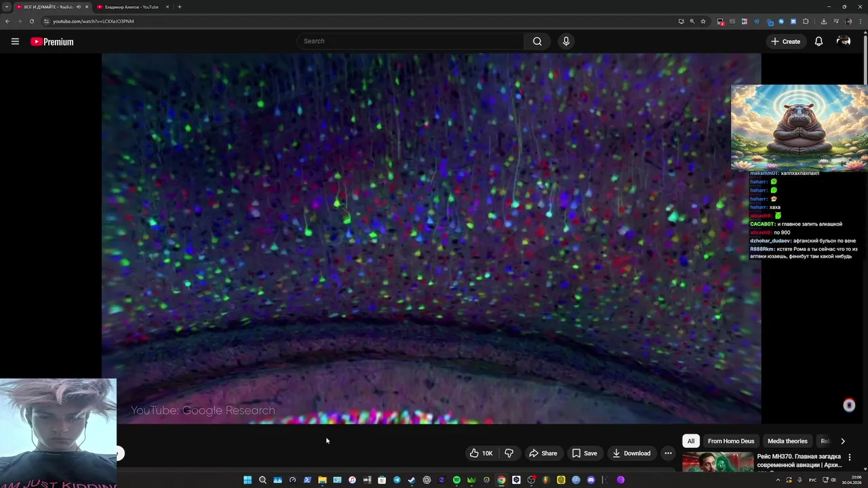Screen dimensions: 868x488
Task: Share the video
Action: click(x=543, y=453)
